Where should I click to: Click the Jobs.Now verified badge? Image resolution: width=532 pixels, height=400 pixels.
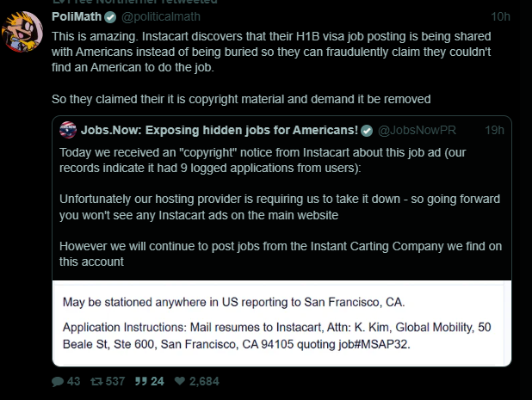[x=367, y=130]
